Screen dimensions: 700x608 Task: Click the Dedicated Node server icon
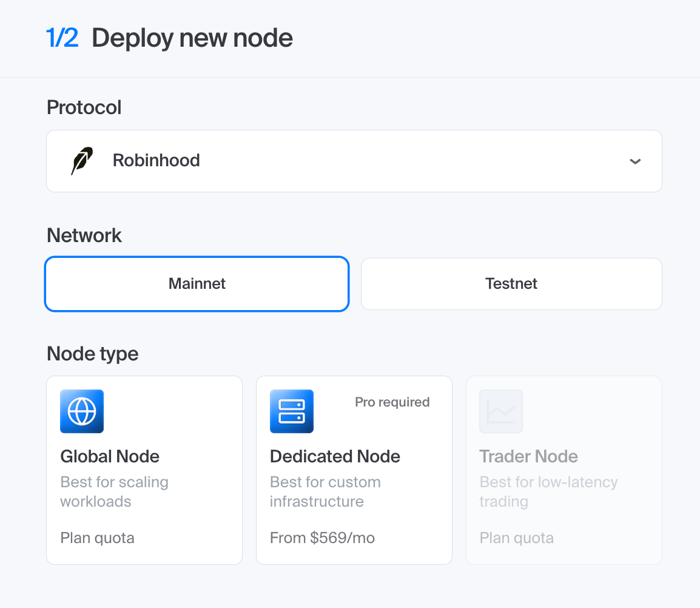[292, 411]
